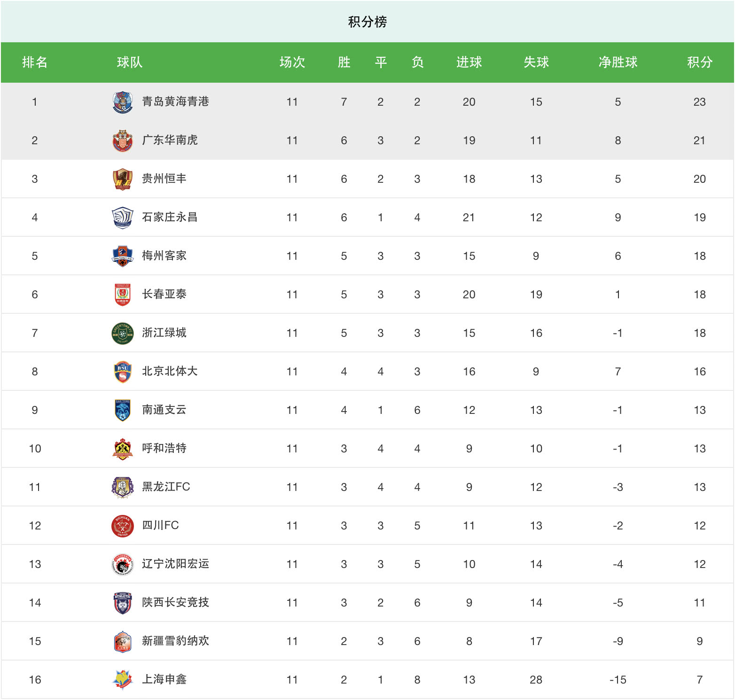
Task: Click the 青岛黄海青港 team logo
Action: point(123,102)
